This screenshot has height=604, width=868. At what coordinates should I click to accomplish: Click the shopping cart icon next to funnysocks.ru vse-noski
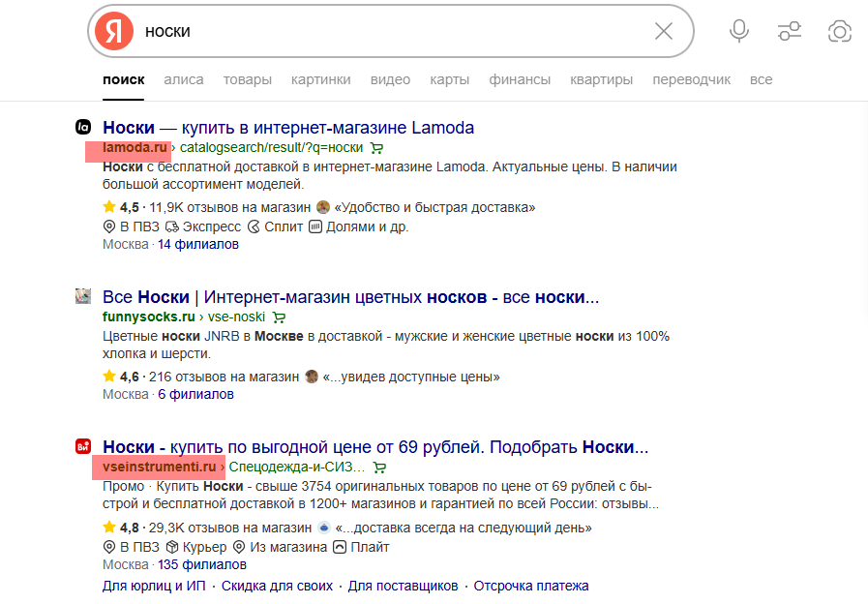pyautogui.click(x=279, y=317)
